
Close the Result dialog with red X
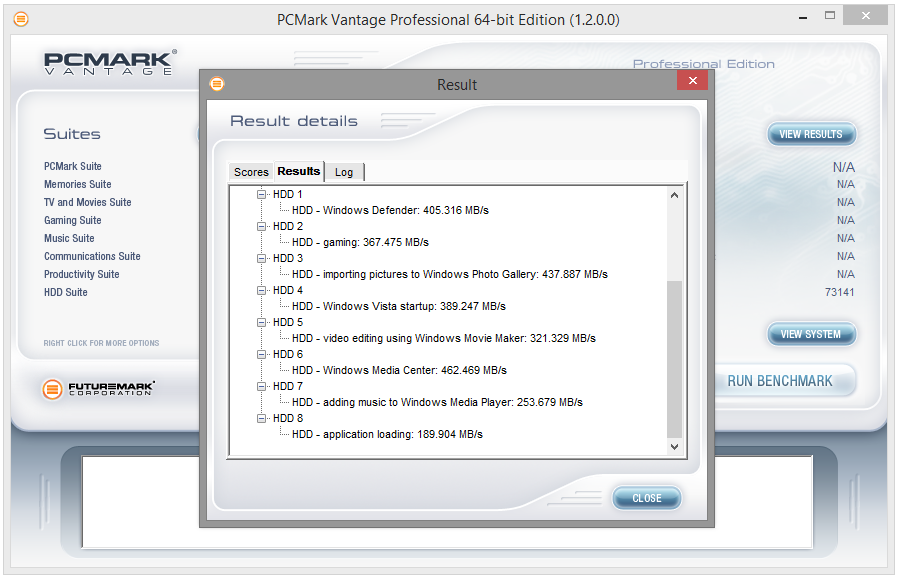(692, 80)
